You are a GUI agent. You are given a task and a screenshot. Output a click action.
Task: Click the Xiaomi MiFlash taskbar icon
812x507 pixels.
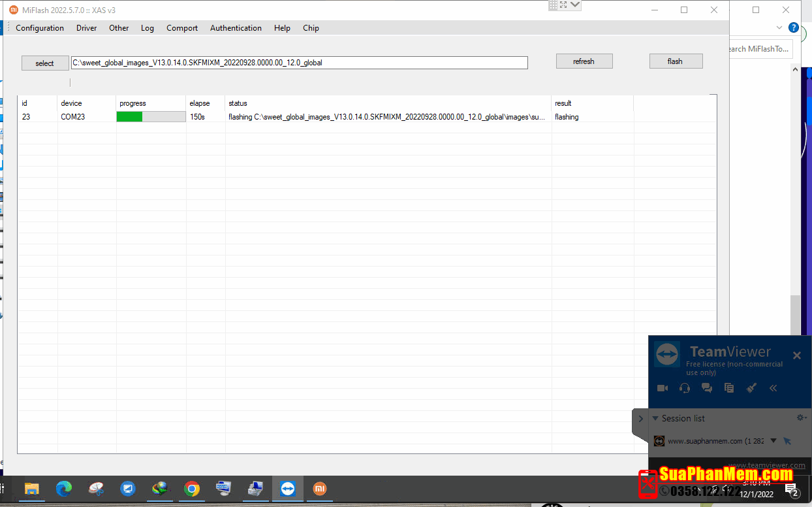319,489
